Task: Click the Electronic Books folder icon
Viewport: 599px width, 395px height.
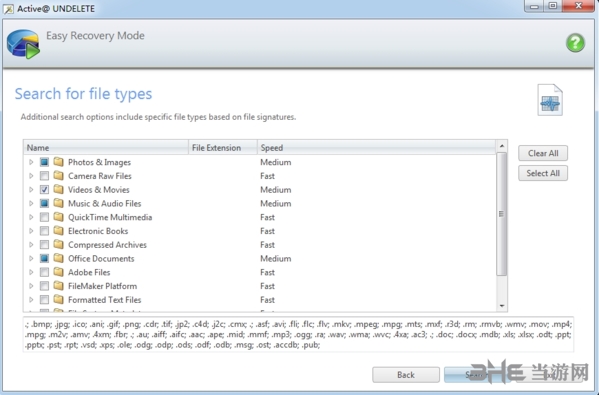Action: pyautogui.click(x=58, y=230)
